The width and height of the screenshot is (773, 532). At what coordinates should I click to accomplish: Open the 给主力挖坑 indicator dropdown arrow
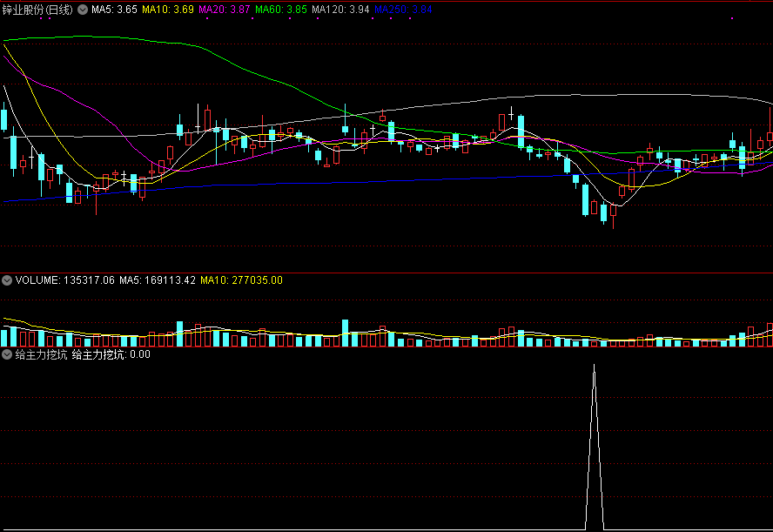pyautogui.click(x=7, y=354)
